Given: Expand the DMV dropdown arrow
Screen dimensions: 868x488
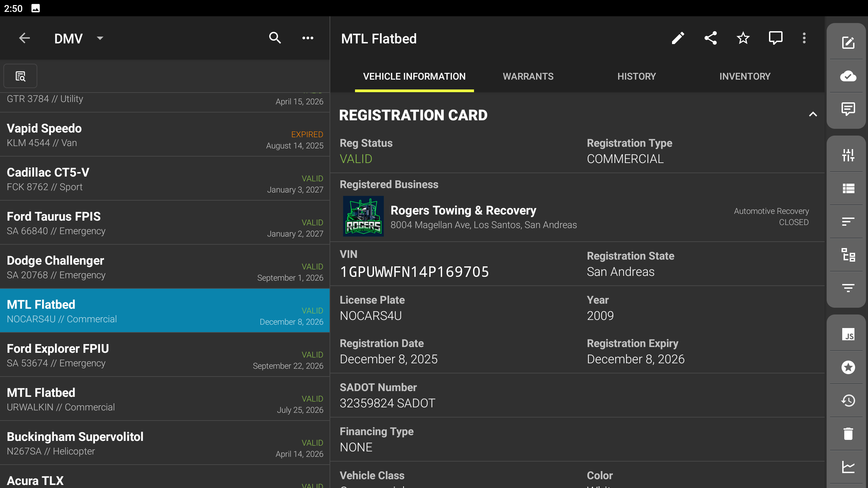Looking at the screenshot, I should [100, 38].
